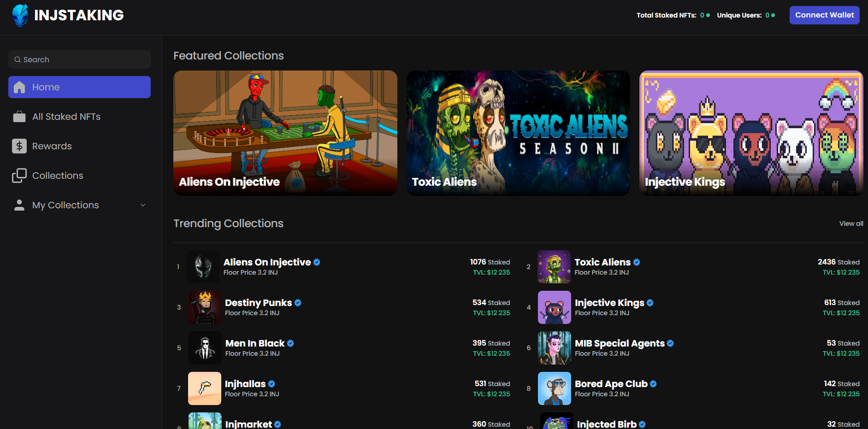Open Bored Ape Club avatar thumbnail
Screen dimensions: 868x429
[x=555, y=388]
